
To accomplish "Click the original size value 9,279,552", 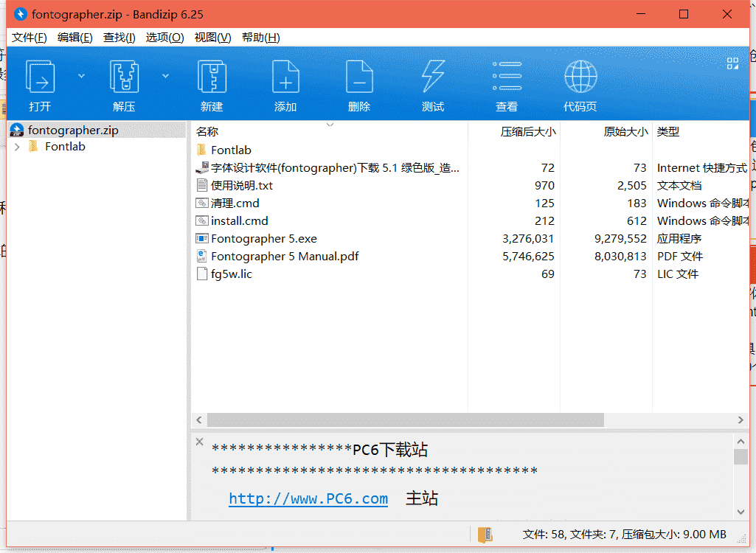I will click(620, 239).
